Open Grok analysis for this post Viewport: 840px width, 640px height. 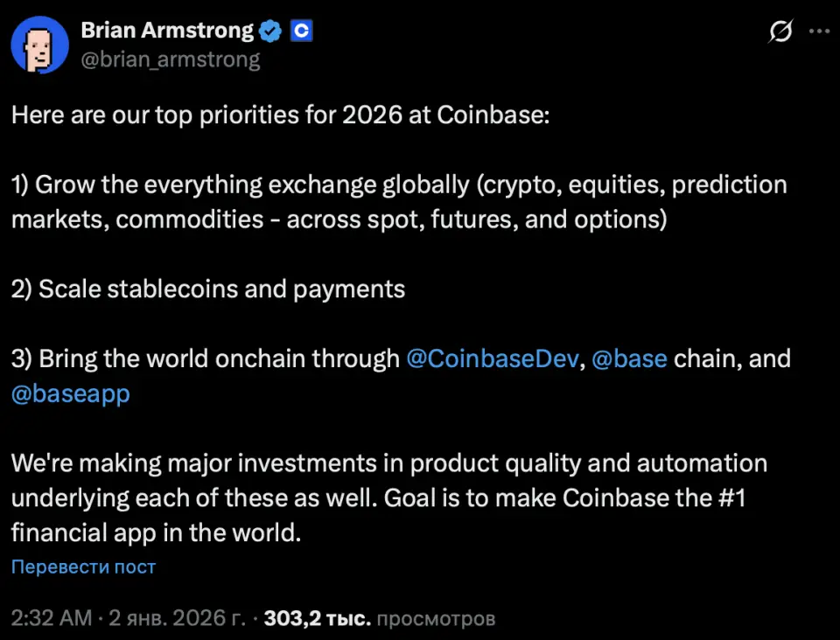tap(780, 29)
